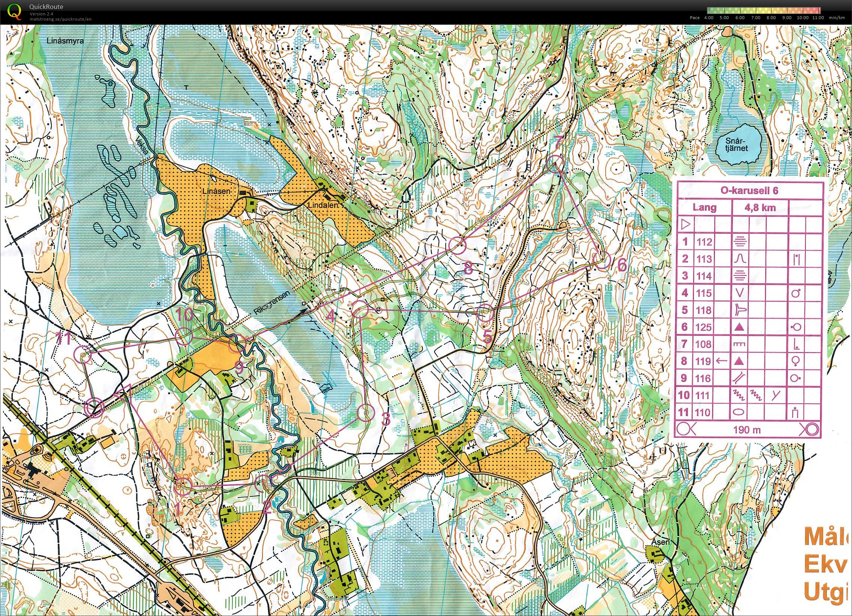Select control circle 7 on the map
Image resolution: width=852 pixels, height=616 pixels.
click(555, 164)
